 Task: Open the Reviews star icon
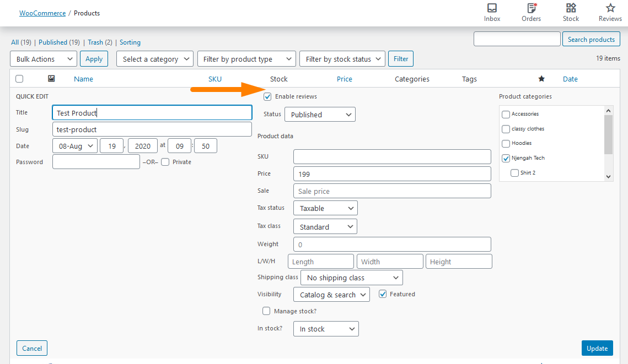click(610, 8)
